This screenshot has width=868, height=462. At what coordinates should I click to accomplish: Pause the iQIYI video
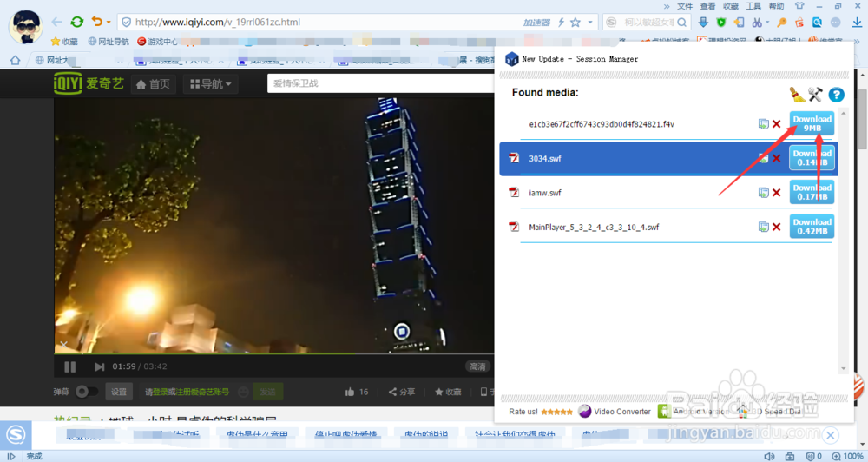[69, 366]
